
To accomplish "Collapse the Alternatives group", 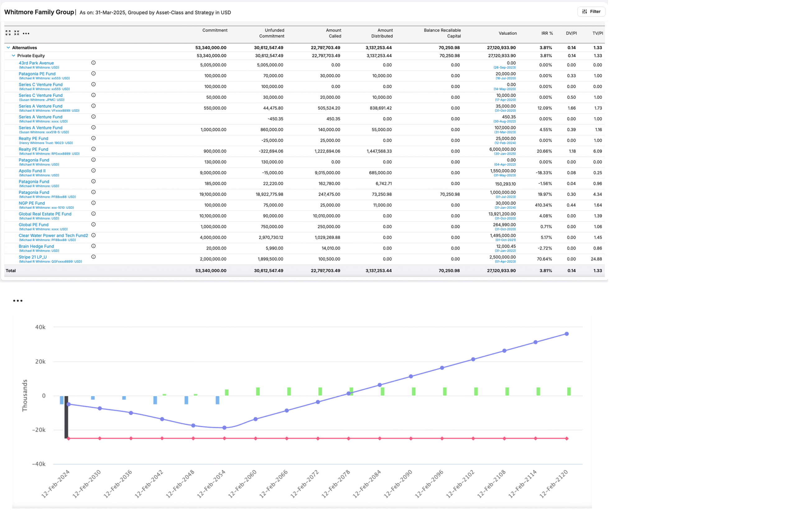I will 8,48.
